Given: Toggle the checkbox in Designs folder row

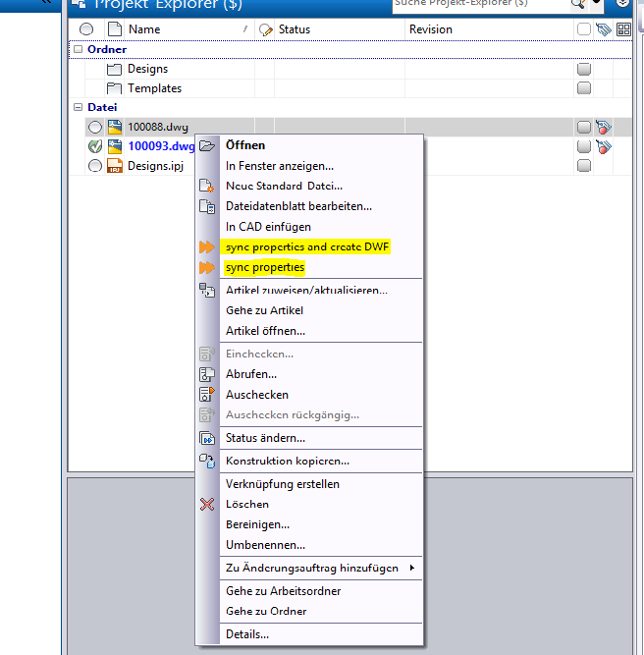Looking at the screenshot, I should pyautogui.click(x=584, y=70).
